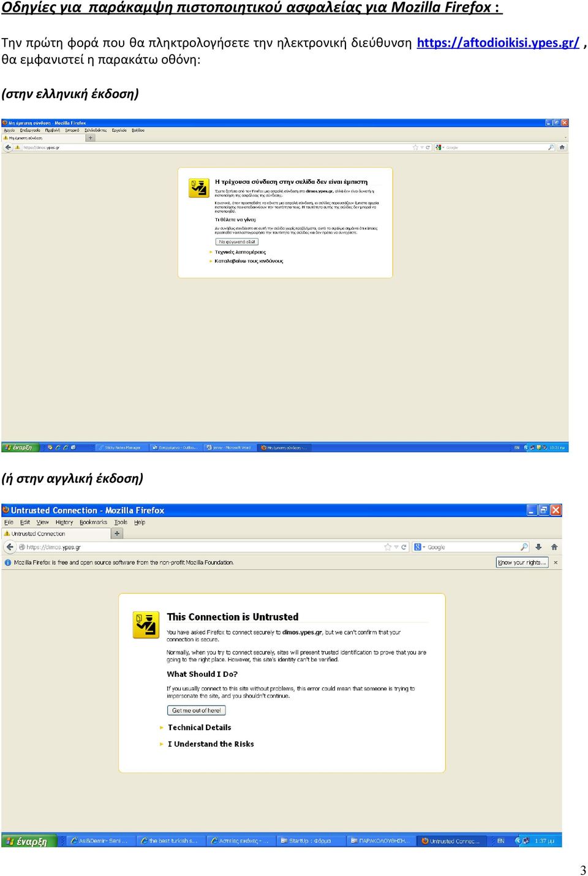The height and width of the screenshot is (876, 588).
Task: Open Bookmarks menu in English Firefox
Action: (93, 523)
